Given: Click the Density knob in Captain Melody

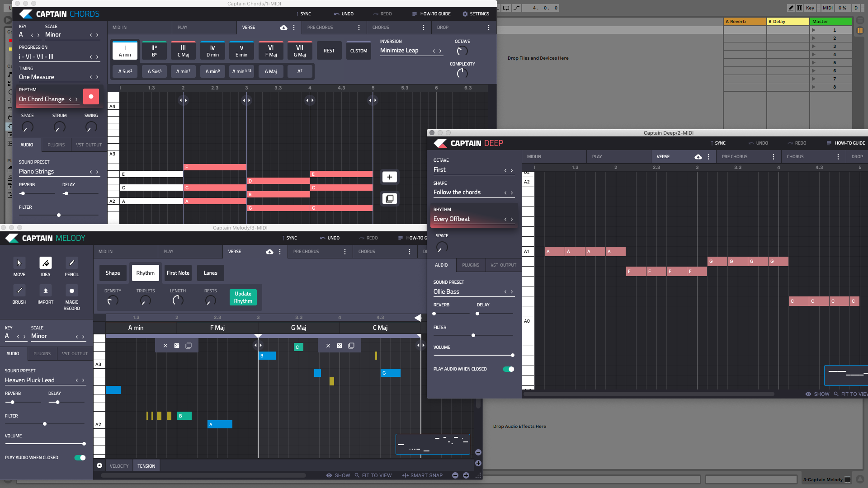Looking at the screenshot, I should point(113,300).
